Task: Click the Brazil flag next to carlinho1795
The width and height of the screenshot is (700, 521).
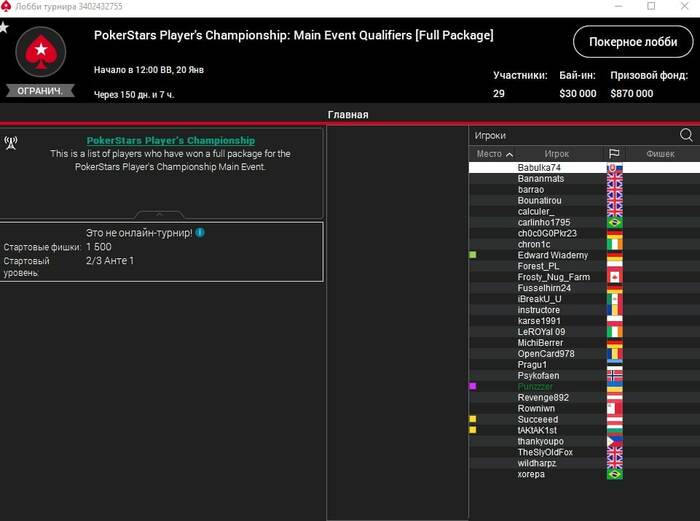Action: coord(615,222)
